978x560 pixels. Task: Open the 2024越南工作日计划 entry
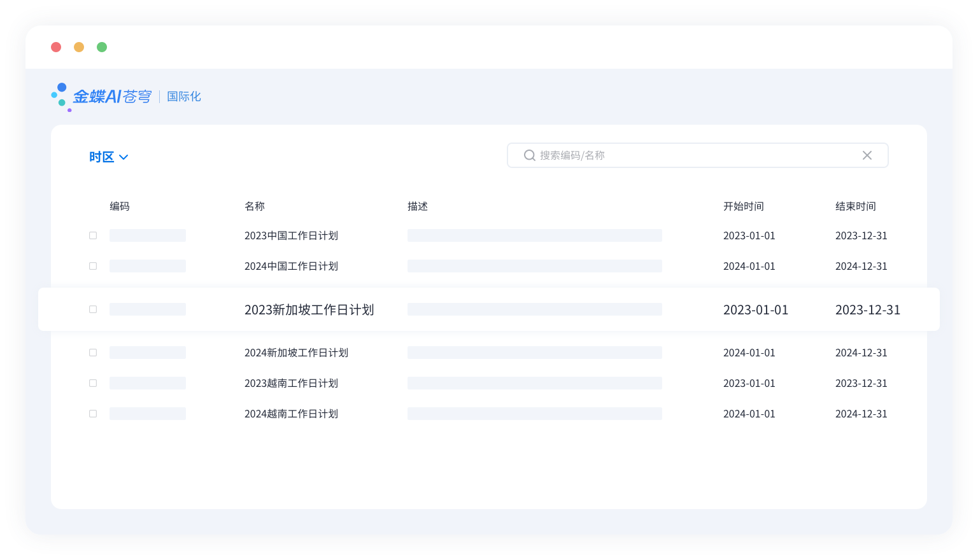tap(291, 414)
